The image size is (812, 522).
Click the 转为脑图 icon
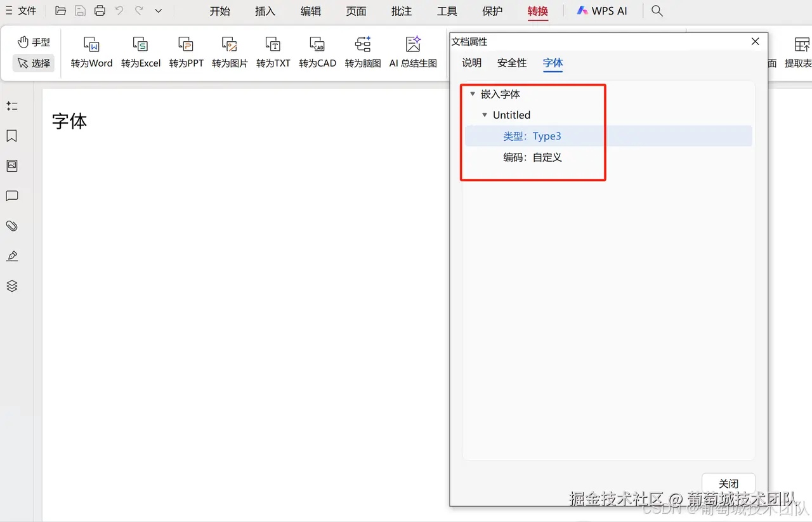(x=362, y=51)
